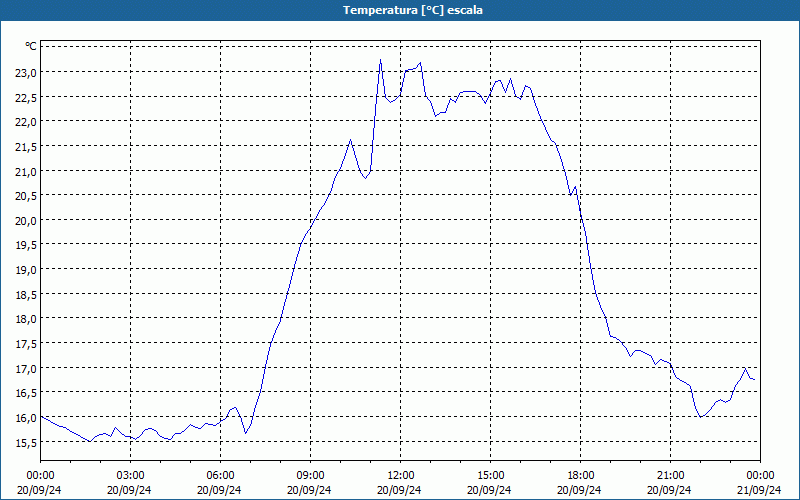The width and height of the screenshot is (800, 500).
Task: Click the 18,5 value on the y-axis
Action: pyautogui.click(x=26, y=295)
